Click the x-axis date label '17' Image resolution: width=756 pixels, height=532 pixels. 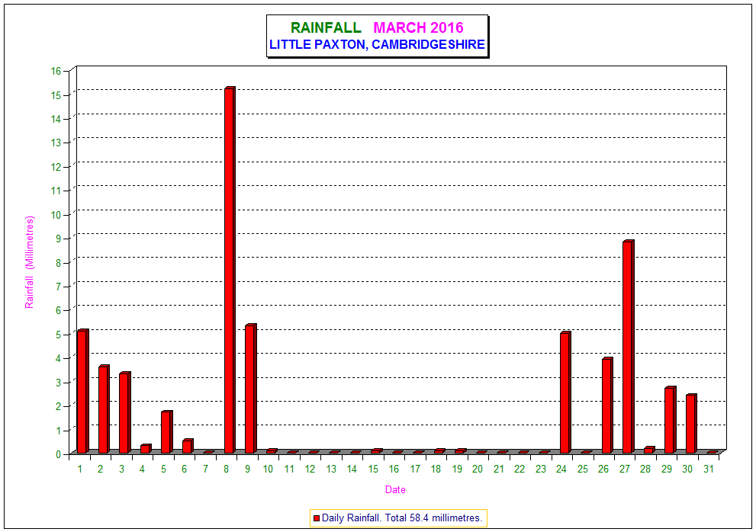415,469
